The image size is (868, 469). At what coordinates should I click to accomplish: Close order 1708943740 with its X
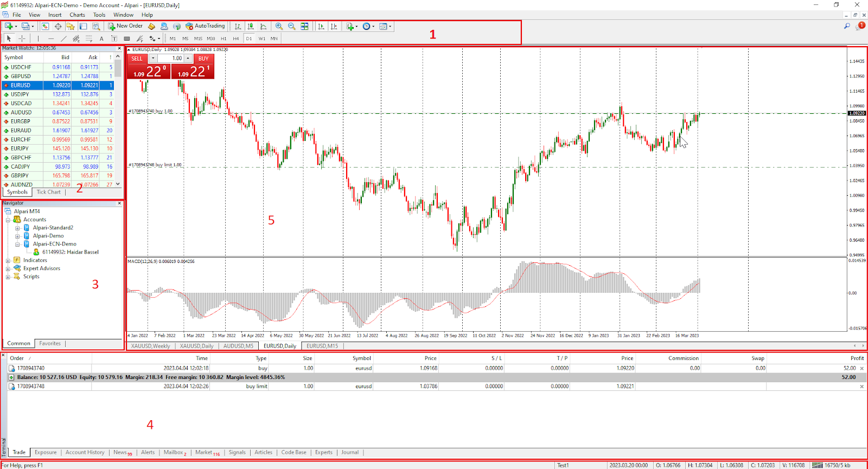(862, 368)
